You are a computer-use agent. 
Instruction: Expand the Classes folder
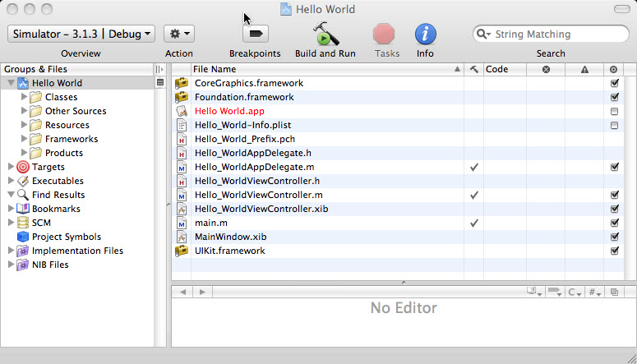24,97
